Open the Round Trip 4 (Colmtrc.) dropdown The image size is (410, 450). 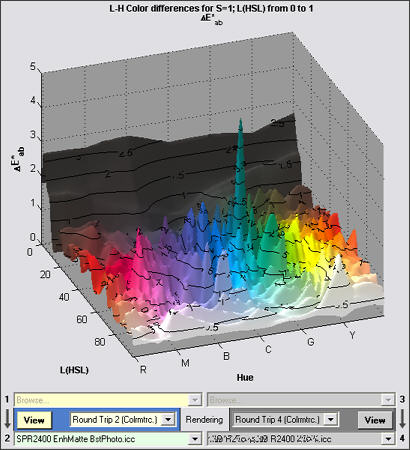click(331, 419)
